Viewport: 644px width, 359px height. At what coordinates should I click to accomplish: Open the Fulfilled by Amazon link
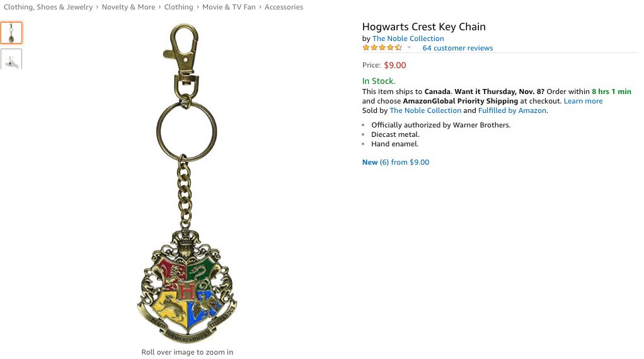pyautogui.click(x=512, y=110)
